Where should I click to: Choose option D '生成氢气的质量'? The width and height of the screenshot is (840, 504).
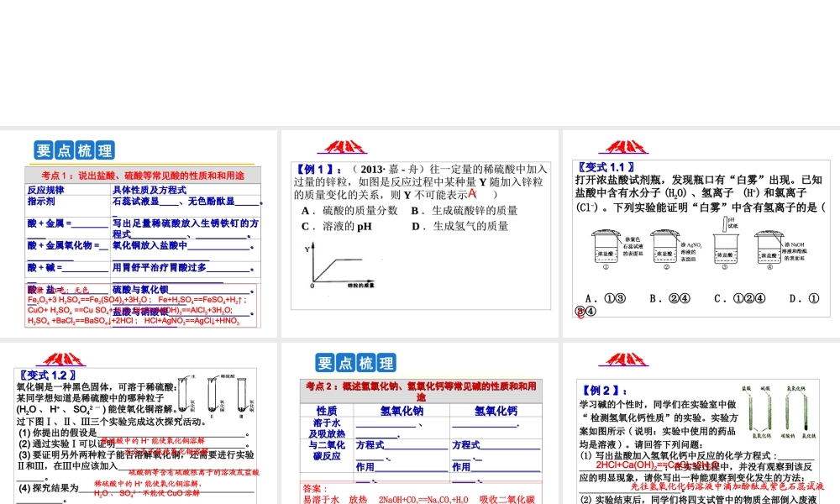(x=459, y=226)
